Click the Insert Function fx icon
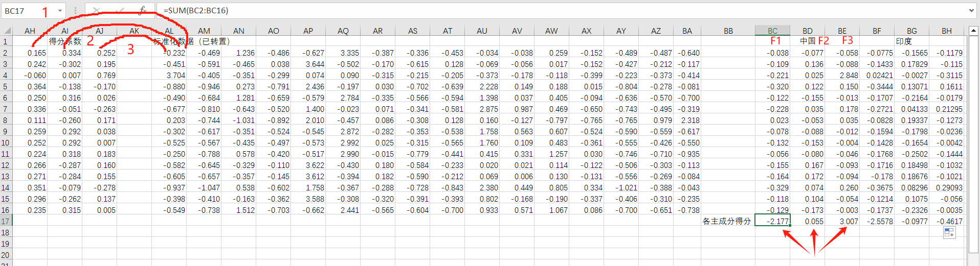Image resolution: width=980 pixels, height=266 pixels. pyautogui.click(x=143, y=10)
